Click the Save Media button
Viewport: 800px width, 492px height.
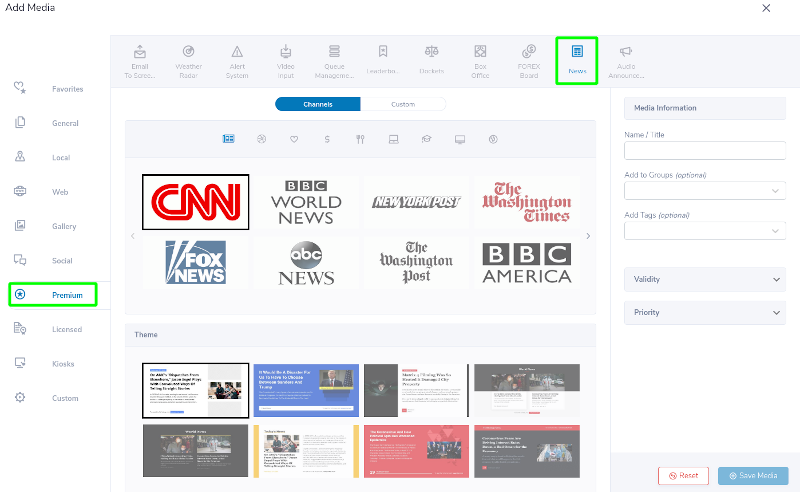pos(753,476)
